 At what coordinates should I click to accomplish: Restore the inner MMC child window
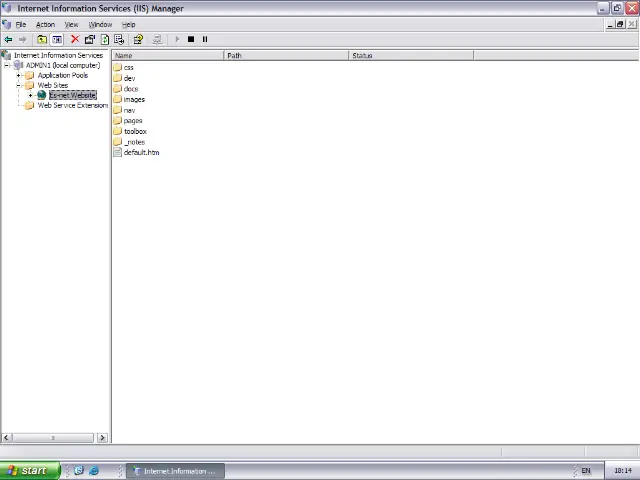[x=620, y=24]
